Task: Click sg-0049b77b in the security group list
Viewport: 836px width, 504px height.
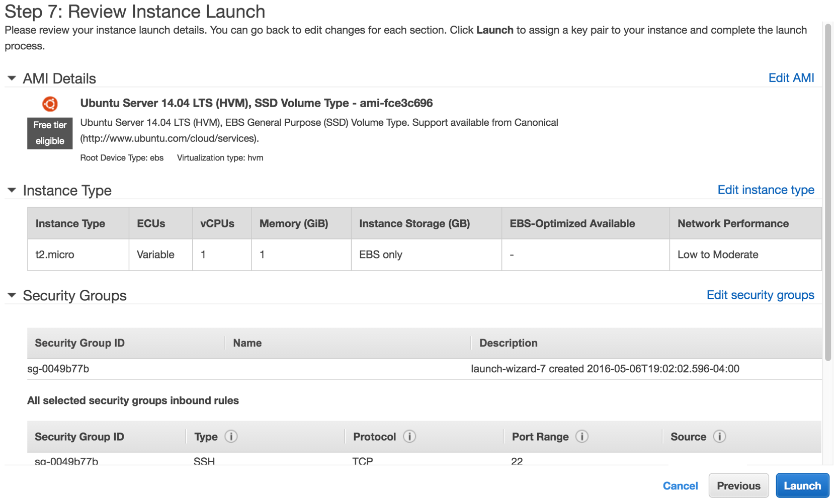Action: [x=58, y=369]
